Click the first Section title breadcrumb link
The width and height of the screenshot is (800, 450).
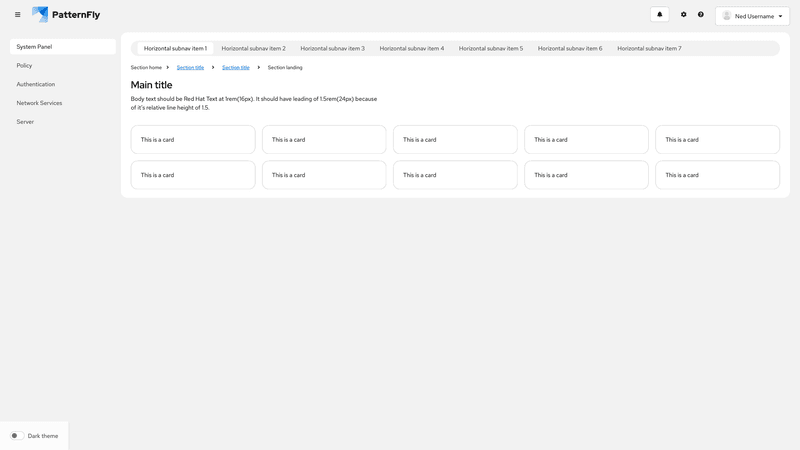[190, 68]
